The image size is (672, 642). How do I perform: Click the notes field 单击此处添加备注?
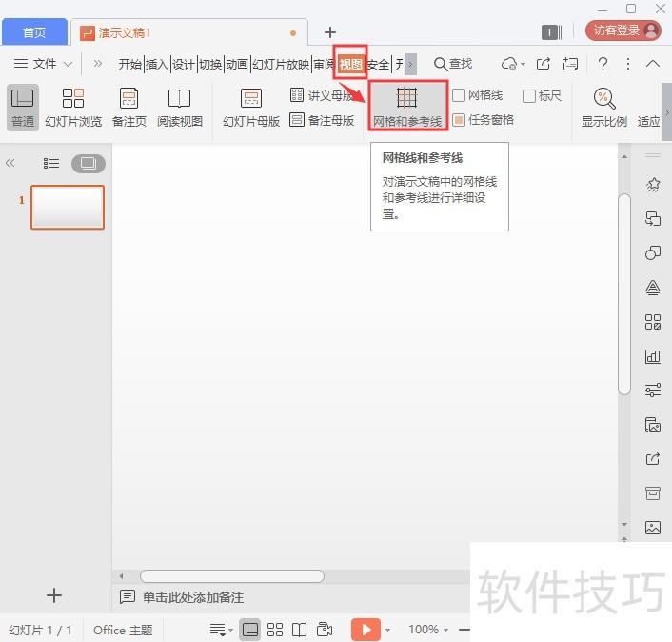coord(193,597)
